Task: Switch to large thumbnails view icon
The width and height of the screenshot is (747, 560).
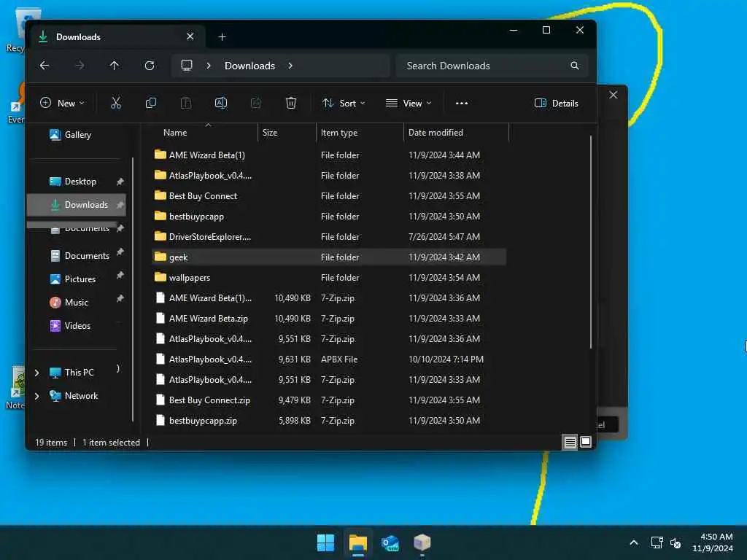Action: point(586,442)
